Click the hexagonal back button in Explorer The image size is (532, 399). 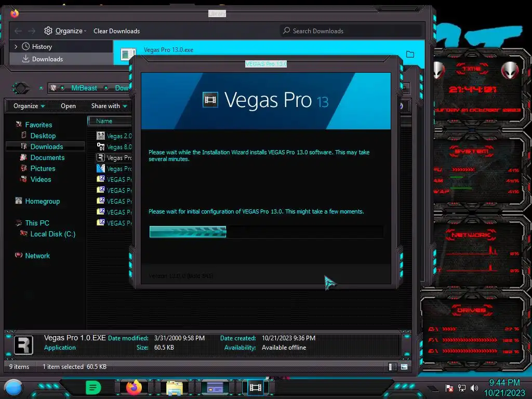[21, 88]
